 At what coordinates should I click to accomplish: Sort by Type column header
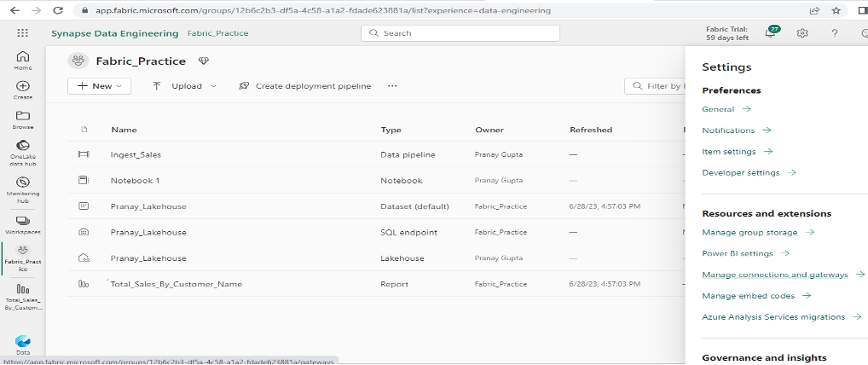click(x=391, y=130)
